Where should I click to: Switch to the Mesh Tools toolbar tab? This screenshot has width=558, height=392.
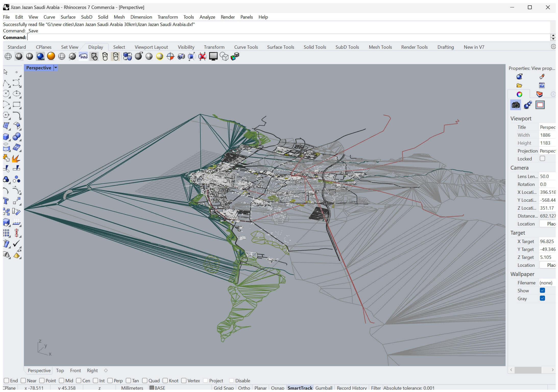point(380,47)
